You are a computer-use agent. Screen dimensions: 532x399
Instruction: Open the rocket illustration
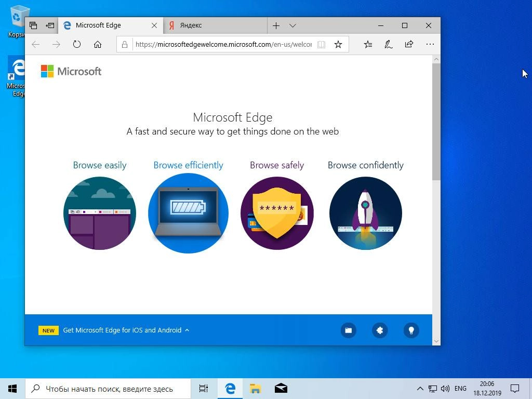365,214
